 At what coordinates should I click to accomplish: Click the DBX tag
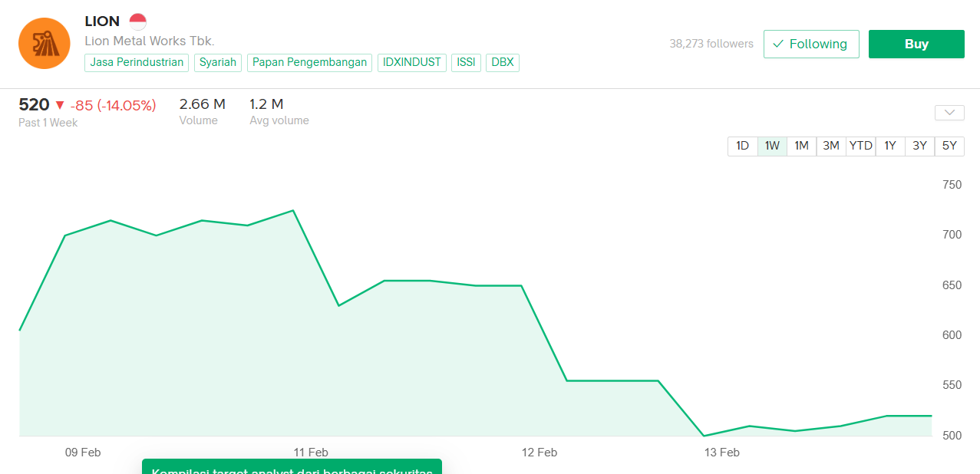[503, 63]
